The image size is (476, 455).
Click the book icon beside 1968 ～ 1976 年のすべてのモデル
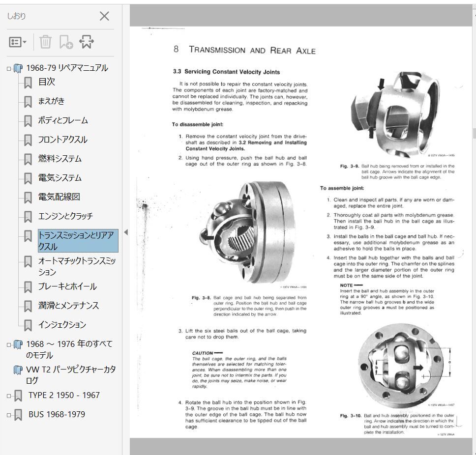coord(18,344)
